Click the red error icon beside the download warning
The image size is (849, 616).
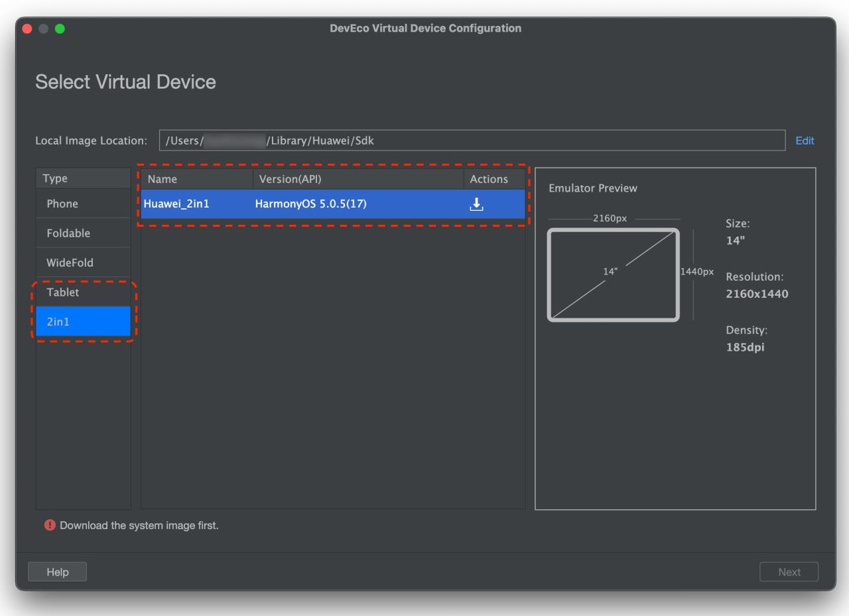click(x=50, y=525)
